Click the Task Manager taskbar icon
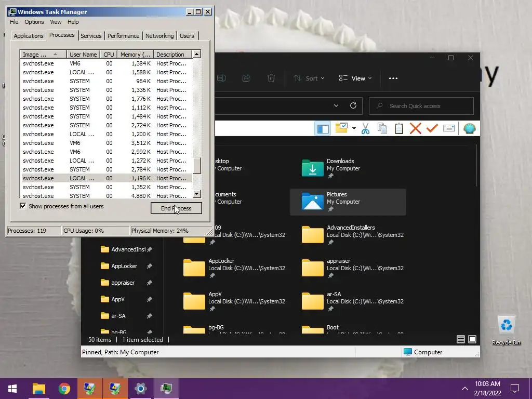The height and width of the screenshot is (399, 532). click(166, 389)
